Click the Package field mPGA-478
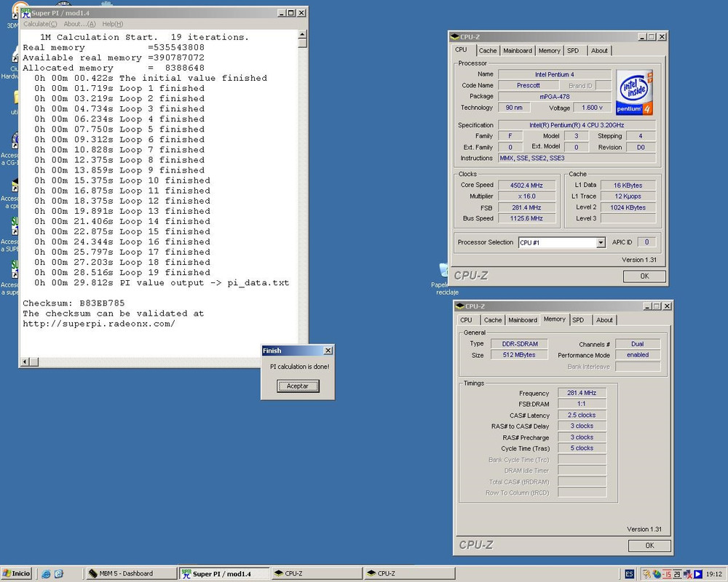The image size is (728, 582). tap(554, 97)
